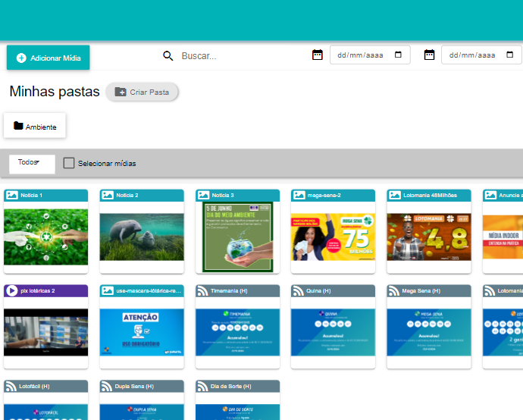Viewport: 523px width, 420px height.
Task: Open the Timemania (H) thumbnail
Action: (x=237, y=332)
